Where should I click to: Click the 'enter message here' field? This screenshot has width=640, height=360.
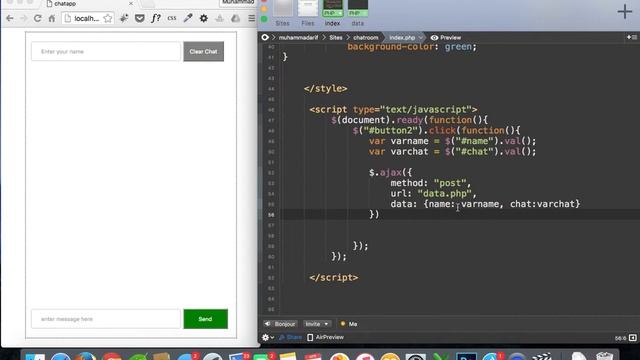(106, 319)
